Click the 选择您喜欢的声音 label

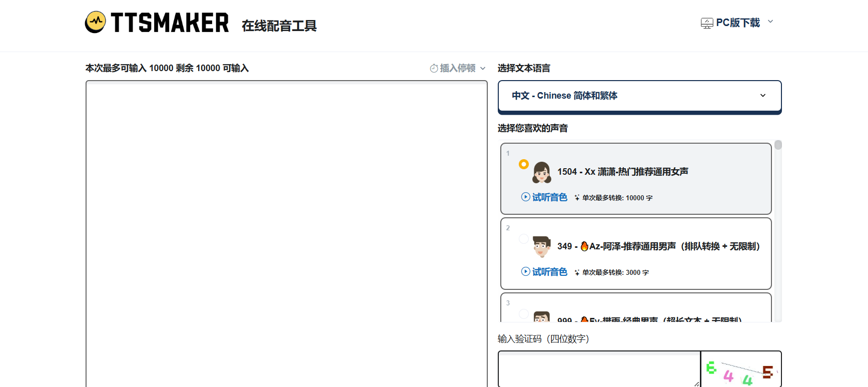click(x=533, y=128)
